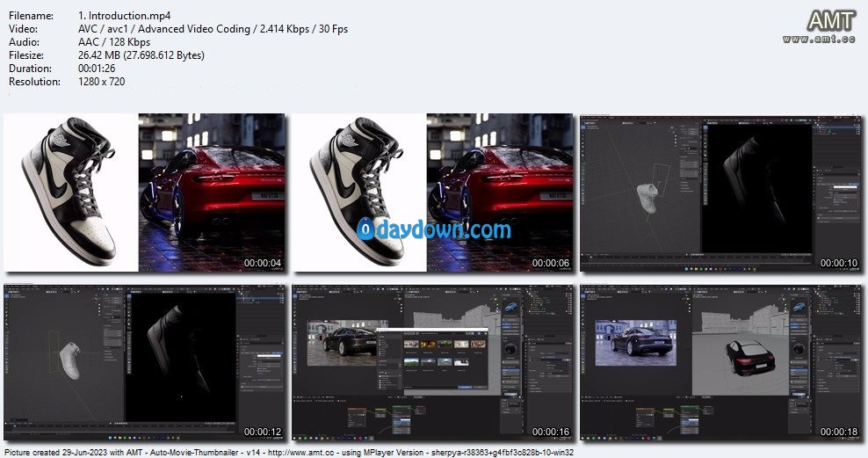Click the video codec line 'AVC / avc1 / Advanced Video Coding'
This screenshot has height=458, width=868.
point(164,29)
